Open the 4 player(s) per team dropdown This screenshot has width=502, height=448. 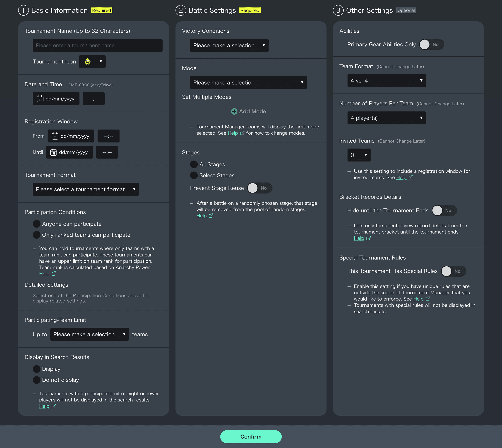click(387, 118)
